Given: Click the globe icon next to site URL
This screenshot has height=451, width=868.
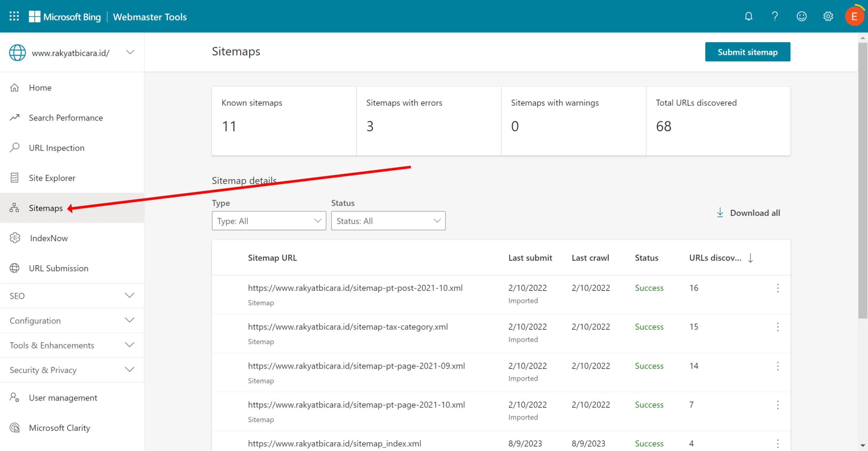Looking at the screenshot, I should (17, 52).
